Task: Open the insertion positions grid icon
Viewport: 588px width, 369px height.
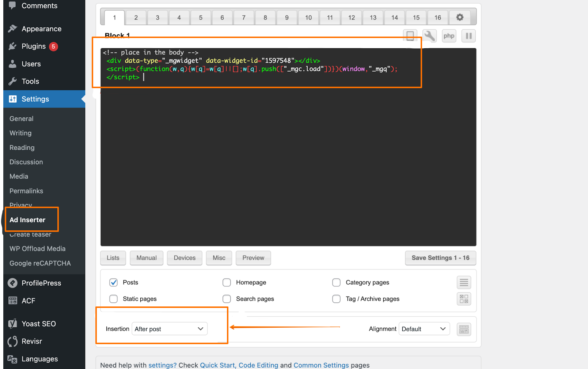Action: click(464, 299)
